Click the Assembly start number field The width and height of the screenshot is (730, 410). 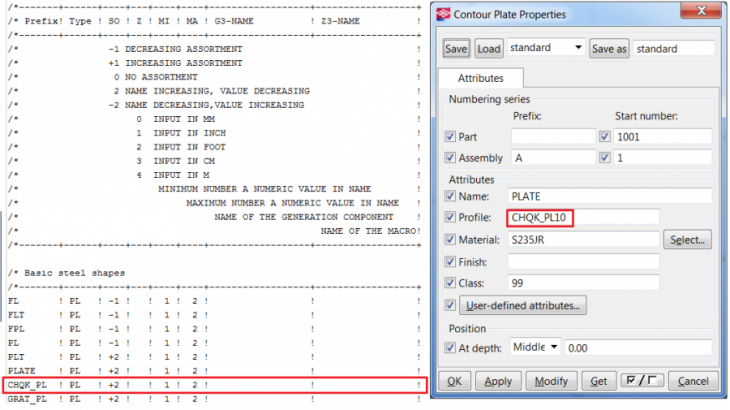coord(662,158)
